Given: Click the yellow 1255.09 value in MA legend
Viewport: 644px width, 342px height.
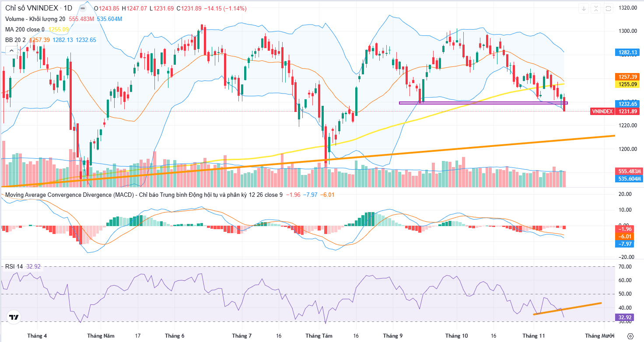Looking at the screenshot, I should point(59,29).
